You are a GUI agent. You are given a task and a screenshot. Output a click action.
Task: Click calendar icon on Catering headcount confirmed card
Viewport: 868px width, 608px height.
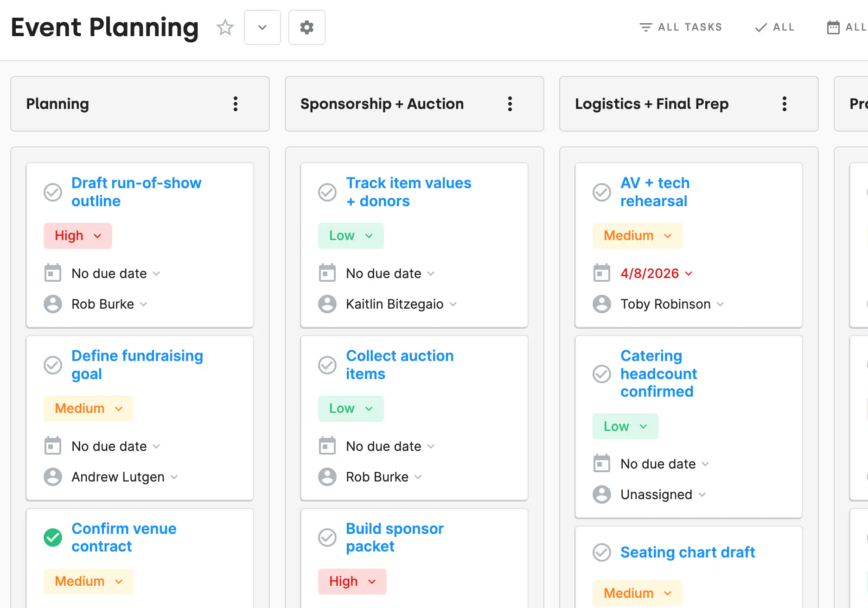602,463
